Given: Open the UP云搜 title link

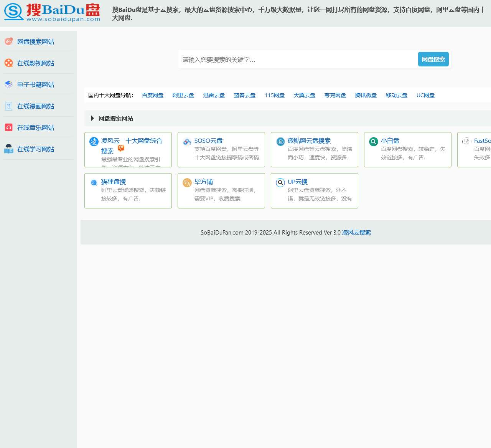Looking at the screenshot, I should [298, 182].
